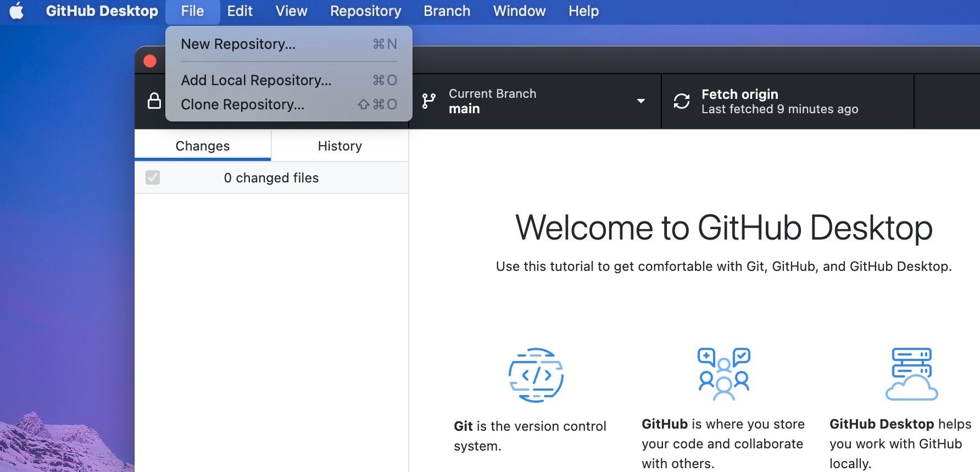Click the red close window button
Image resolution: width=980 pixels, height=472 pixels.
coord(150,60)
